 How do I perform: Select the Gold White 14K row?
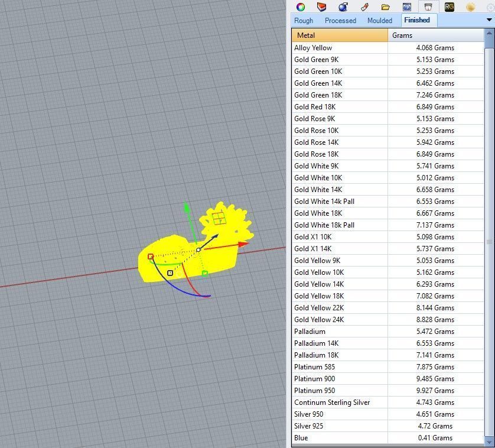pyautogui.click(x=387, y=190)
